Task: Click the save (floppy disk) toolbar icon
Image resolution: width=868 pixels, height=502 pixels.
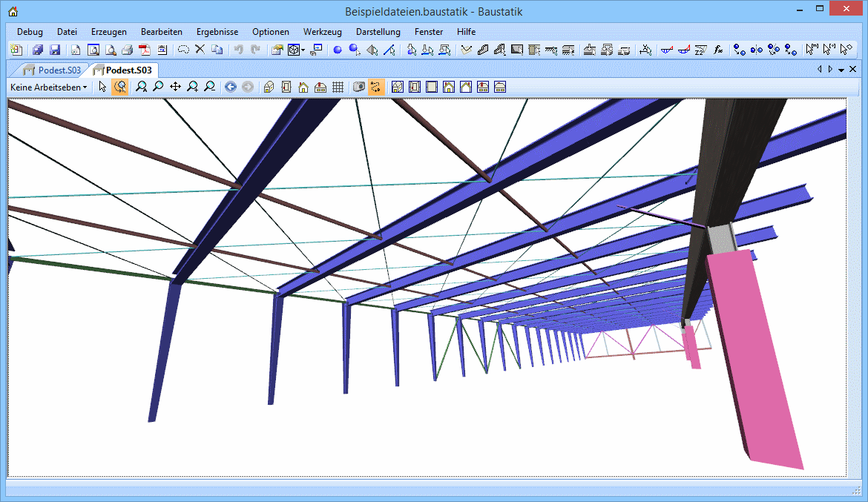Action: tap(55, 50)
